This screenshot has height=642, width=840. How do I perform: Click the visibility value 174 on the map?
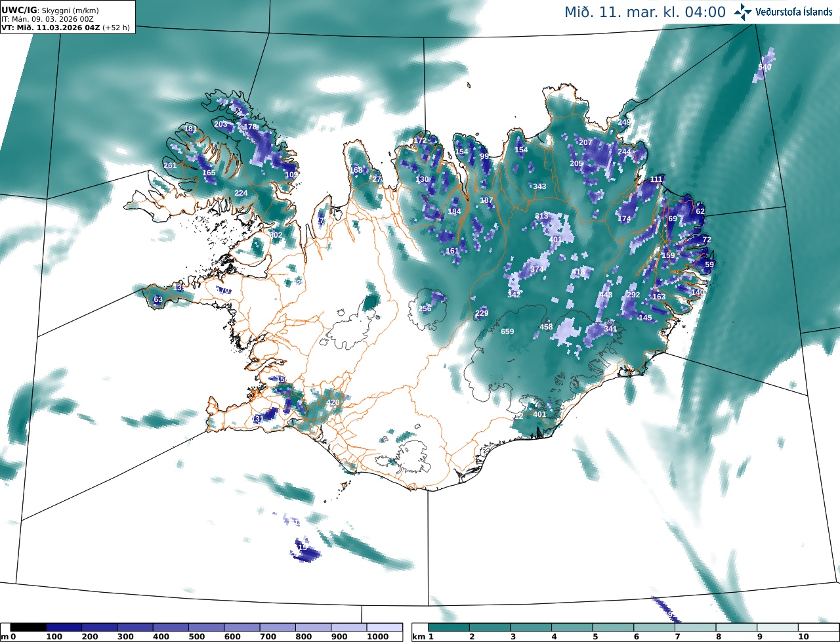[624, 219]
